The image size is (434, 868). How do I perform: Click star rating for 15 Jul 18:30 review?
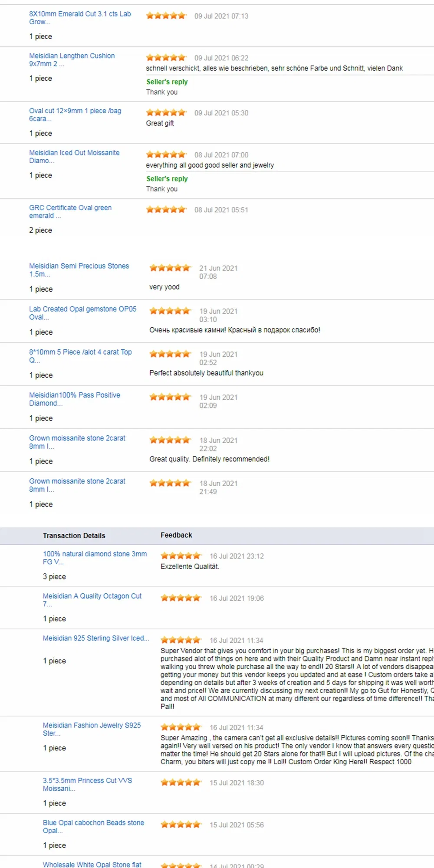(x=181, y=783)
